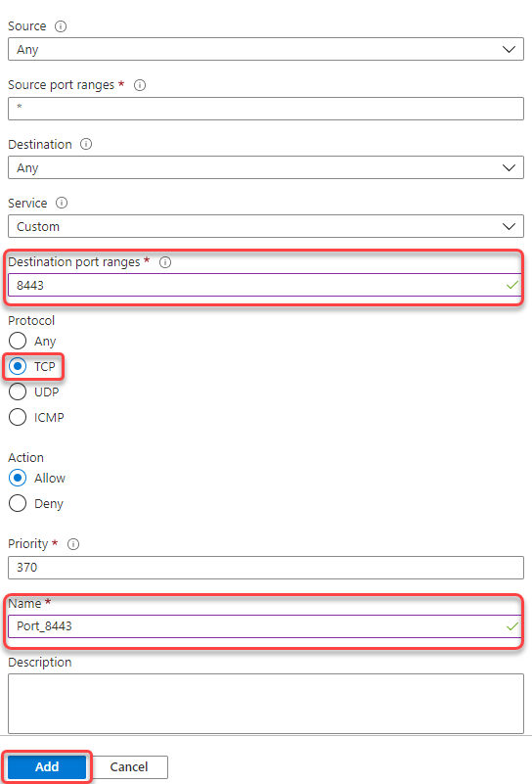
Task: Choose the Allow action radio button
Action: pos(18,478)
